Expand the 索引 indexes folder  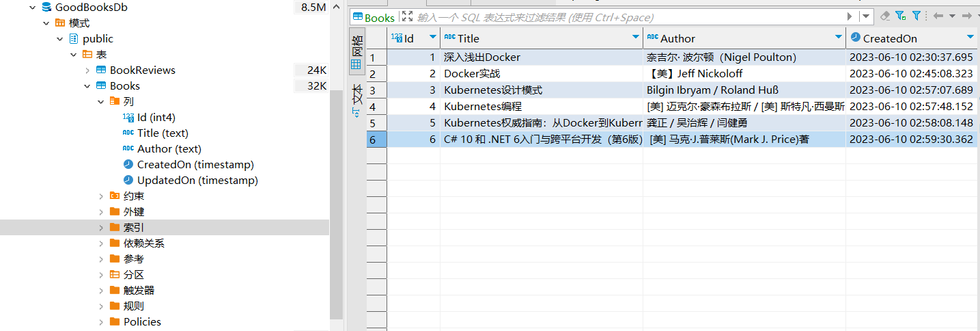(100, 228)
